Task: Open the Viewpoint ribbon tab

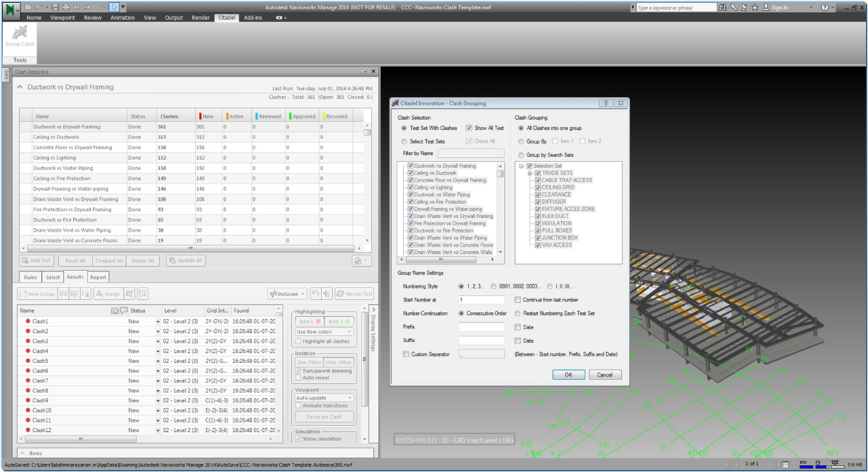Action: click(x=63, y=17)
